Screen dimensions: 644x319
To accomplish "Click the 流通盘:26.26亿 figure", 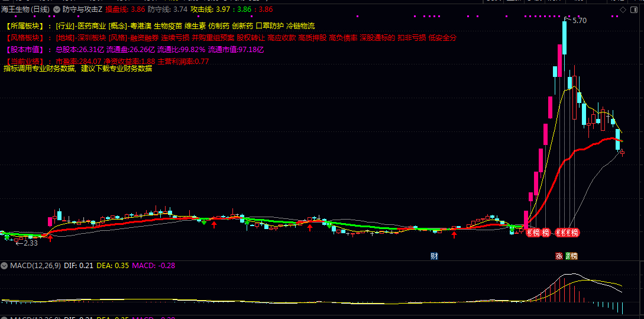I will (131, 50).
